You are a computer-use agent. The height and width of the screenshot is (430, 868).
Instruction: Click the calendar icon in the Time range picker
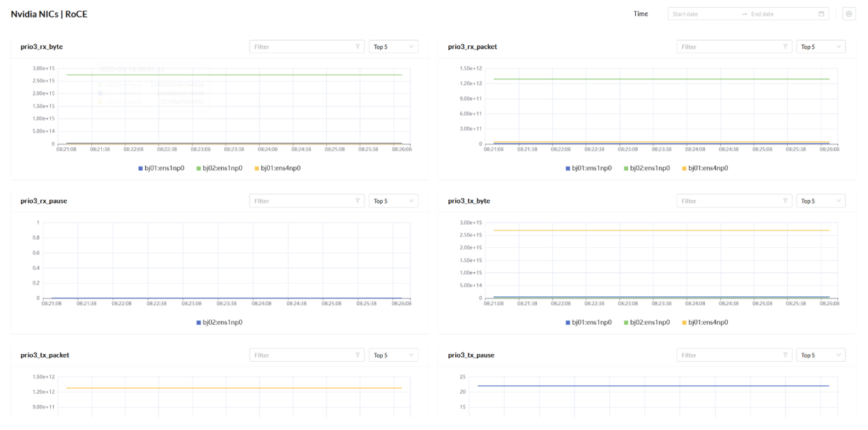point(821,14)
